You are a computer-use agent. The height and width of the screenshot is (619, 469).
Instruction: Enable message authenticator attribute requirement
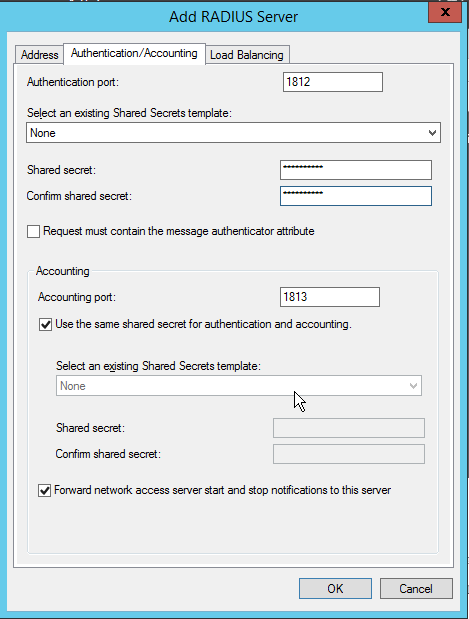point(34,231)
